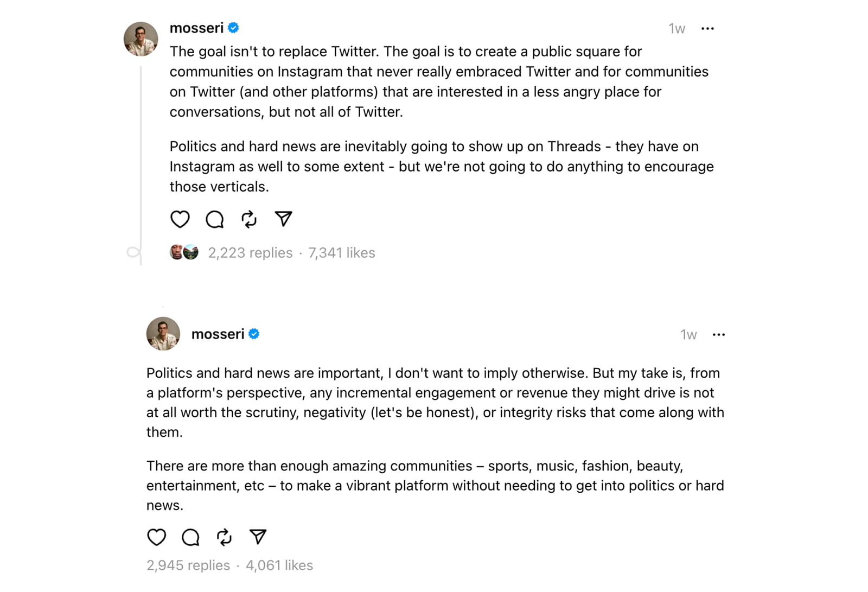Image resolution: width=868 pixels, height=592 pixels.
Task: Share the second post via send icon
Action: click(258, 537)
